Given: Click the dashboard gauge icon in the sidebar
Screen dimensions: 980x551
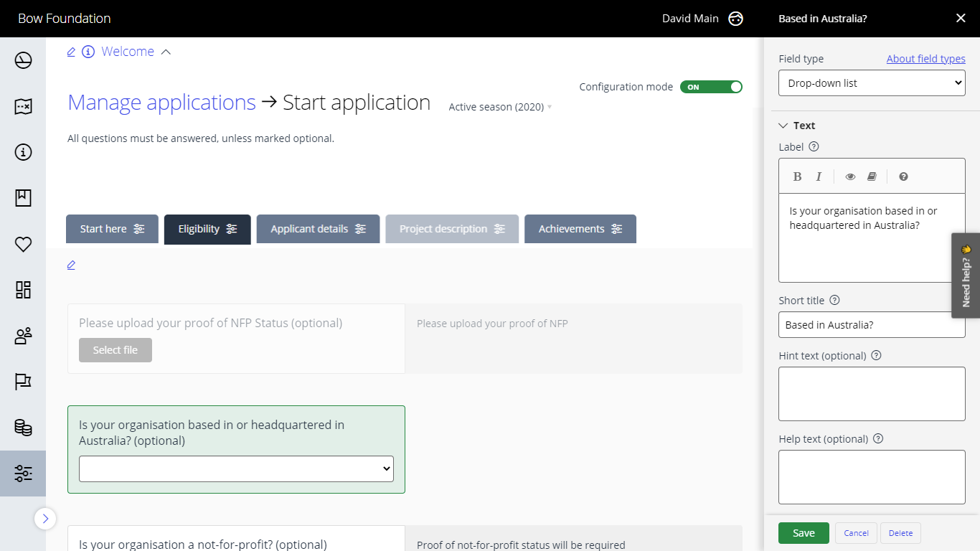Looking at the screenshot, I should (x=23, y=60).
